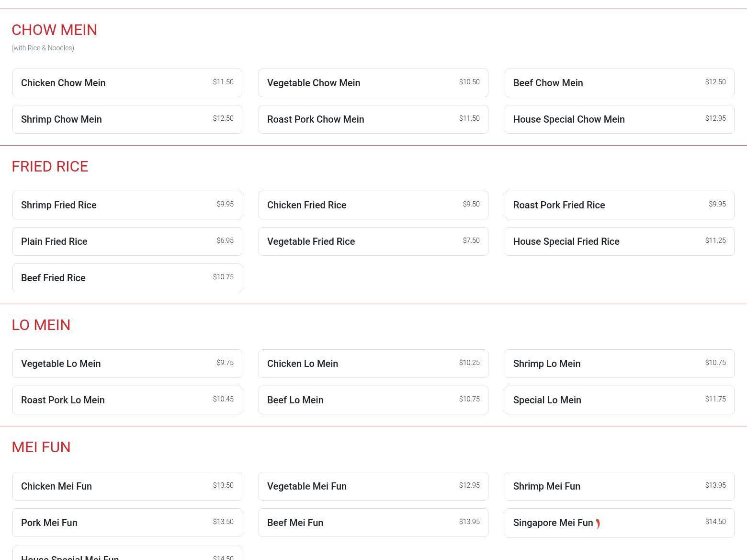Select Beef Mei Fun for $13.95

tap(373, 523)
